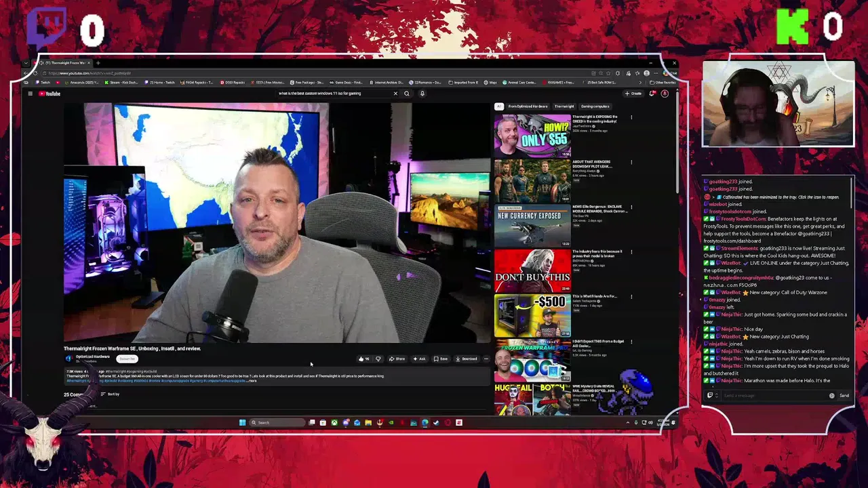Start voice search with microphone icon
The width and height of the screenshot is (868, 488).
[x=422, y=94]
